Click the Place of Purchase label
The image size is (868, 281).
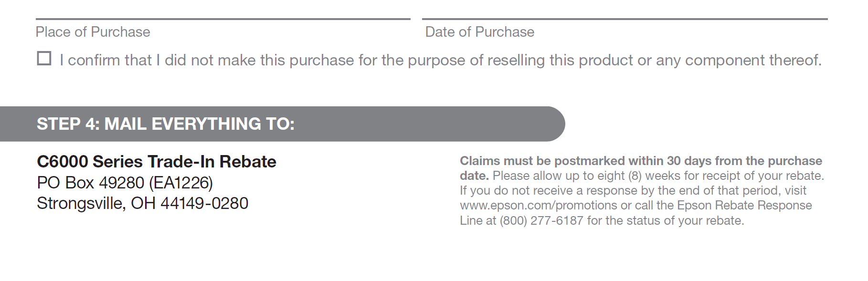coord(93,32)
